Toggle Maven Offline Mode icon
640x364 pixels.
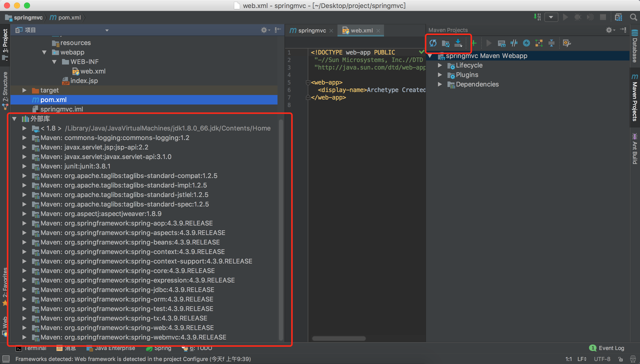coord(514,43)
